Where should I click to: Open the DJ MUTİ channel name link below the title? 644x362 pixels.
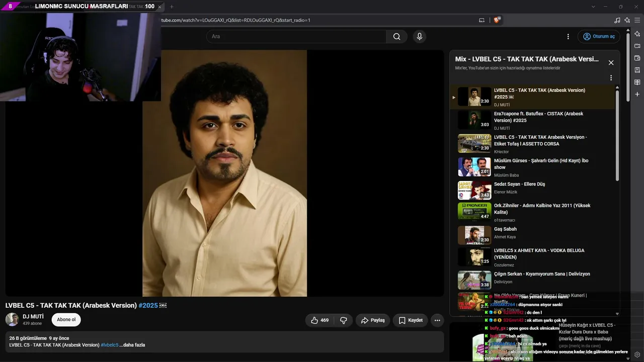[x=33, y=316]
